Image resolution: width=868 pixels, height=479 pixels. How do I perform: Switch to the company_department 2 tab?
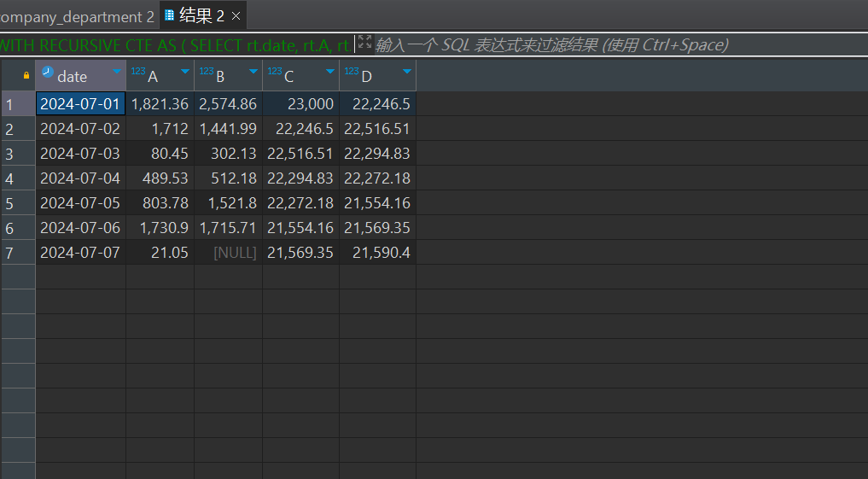click(x=79, y=15)
